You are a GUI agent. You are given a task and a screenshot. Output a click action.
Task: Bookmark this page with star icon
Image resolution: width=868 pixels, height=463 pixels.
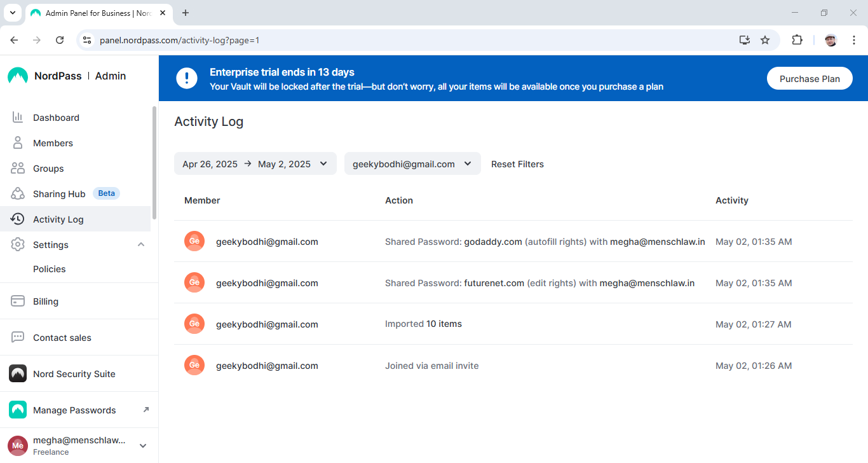[765, 40]
